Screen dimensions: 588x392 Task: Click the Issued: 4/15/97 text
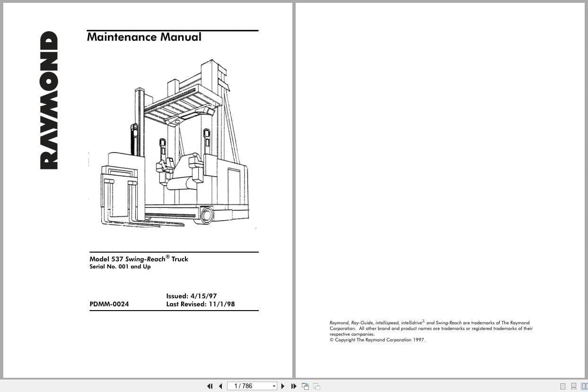[192, 296]
